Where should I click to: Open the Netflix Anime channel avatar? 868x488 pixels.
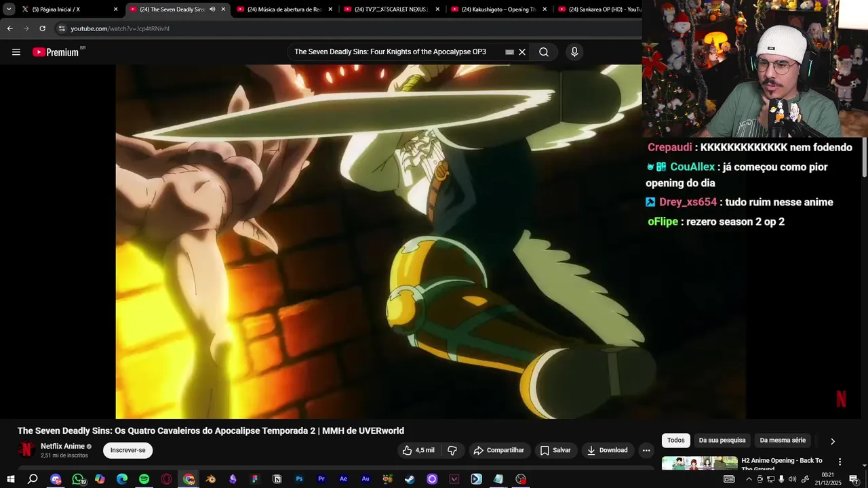[x=26, y=450]
